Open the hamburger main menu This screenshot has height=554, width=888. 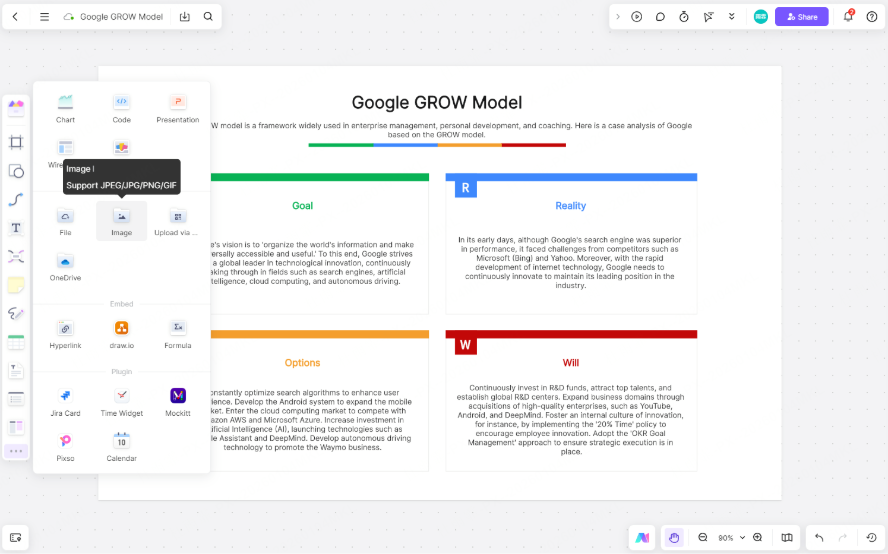[x=44, y=17]
